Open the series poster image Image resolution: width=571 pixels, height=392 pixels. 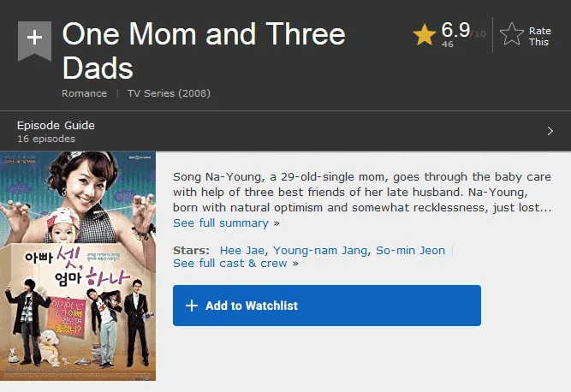[x=78, y=266]
